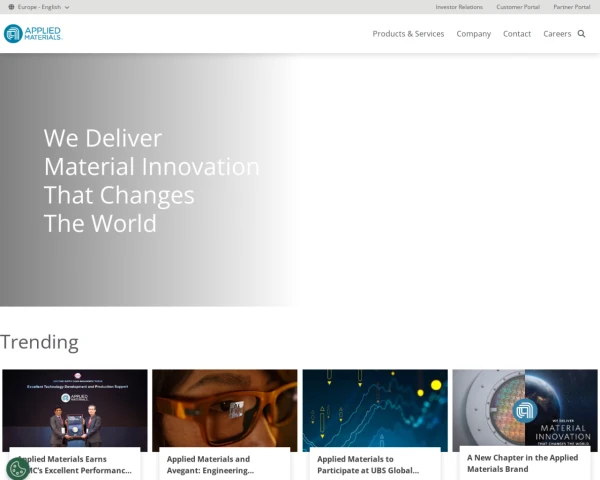This screenshot has width=600, height=480.
Task: Click the 'We Deliver Material Innovation' hero headline
Action: click(152, 180)
